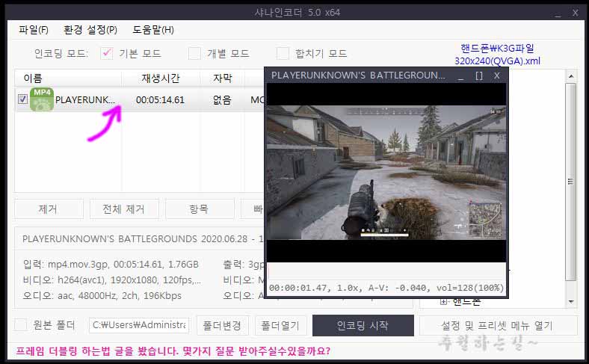This screenshot has width=589, height=364.
Task: Click the 자막 column header
Action: click(223, 78)
